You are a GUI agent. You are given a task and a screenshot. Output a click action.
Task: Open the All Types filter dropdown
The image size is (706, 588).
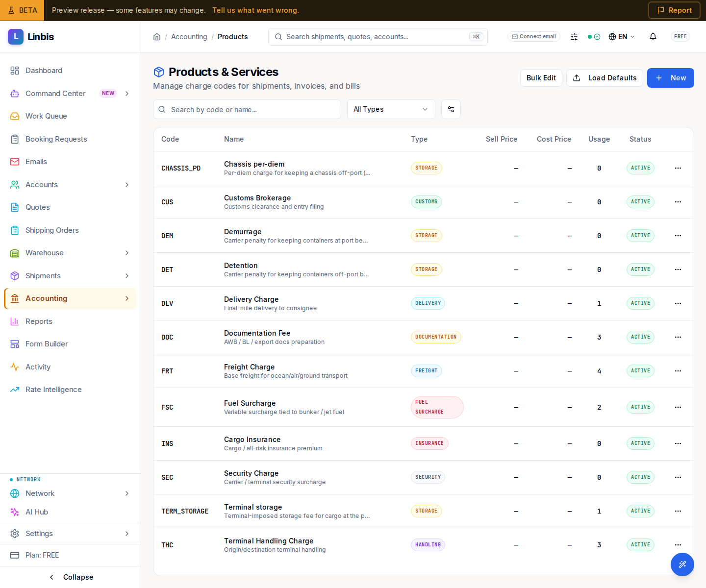pos(391,109)
